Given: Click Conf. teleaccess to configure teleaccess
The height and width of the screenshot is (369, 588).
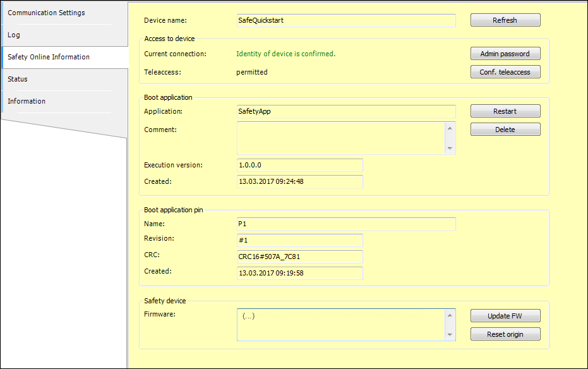Looking at the screenshot, I should point(505,71).
